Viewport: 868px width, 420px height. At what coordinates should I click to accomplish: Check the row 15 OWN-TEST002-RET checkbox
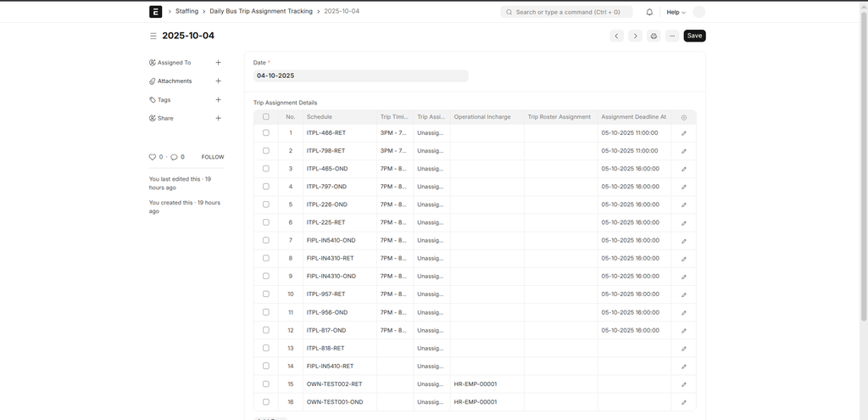[x=266, y=384]
